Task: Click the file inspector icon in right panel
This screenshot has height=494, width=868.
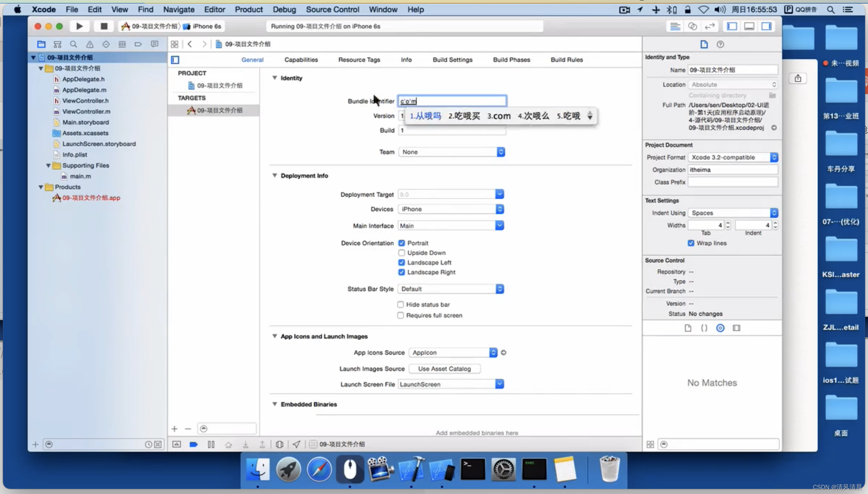Action: pyautogui.click(x=704, y=43)
